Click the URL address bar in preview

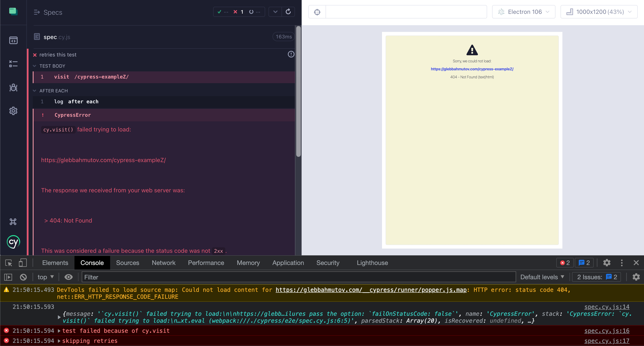pyautogui.click(x=406, y=12)
